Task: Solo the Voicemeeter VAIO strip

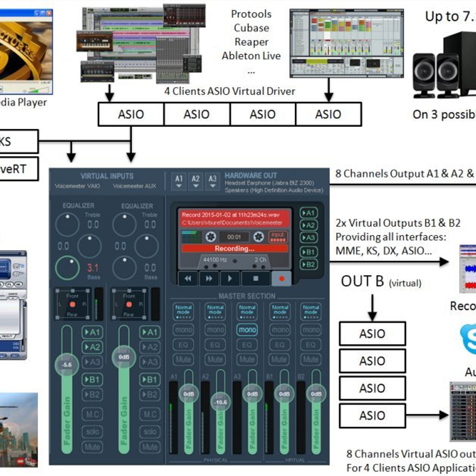Action: [93, 432]
